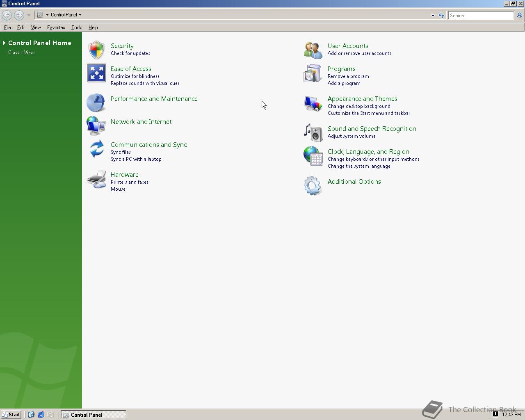Open the User Accounts people icon
525x420 pixels.
pos(313,50)
